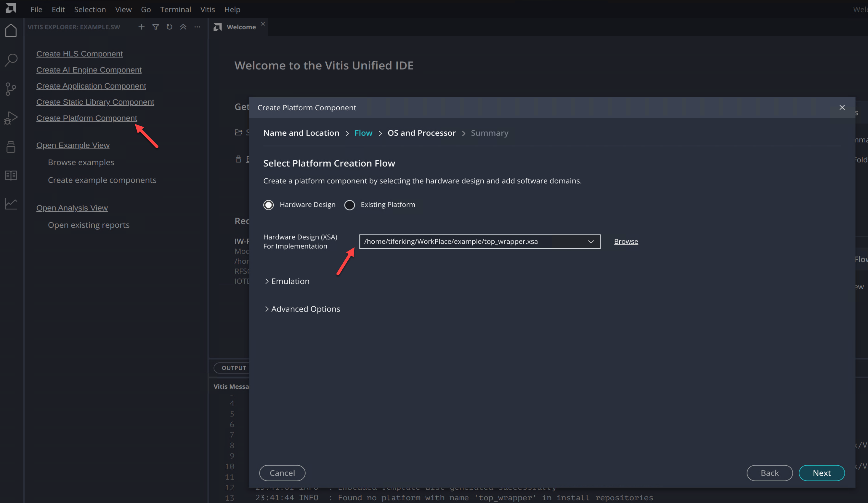Close the Welcome tab
Screen dimensions: 868x503
(263, 23)
